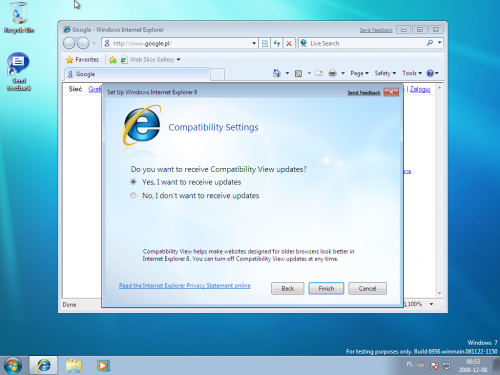Open the Home button dropdown arrow

[x=287, y=73]
